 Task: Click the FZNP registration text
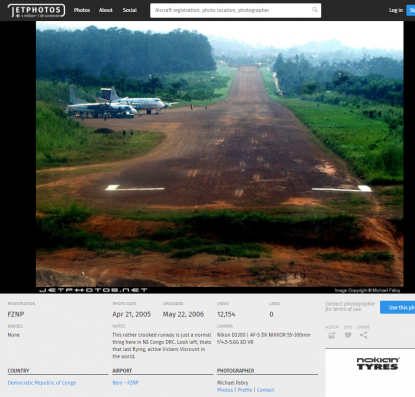tap(16, 314)
